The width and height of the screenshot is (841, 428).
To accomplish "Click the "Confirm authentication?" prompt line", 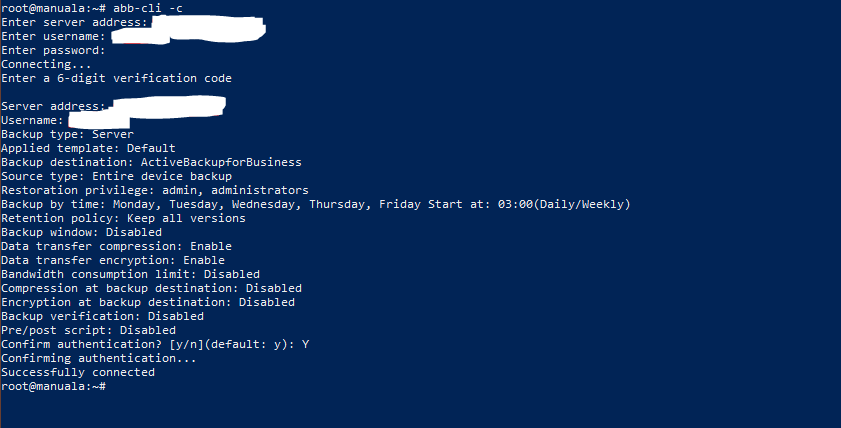I will [155, 344].
